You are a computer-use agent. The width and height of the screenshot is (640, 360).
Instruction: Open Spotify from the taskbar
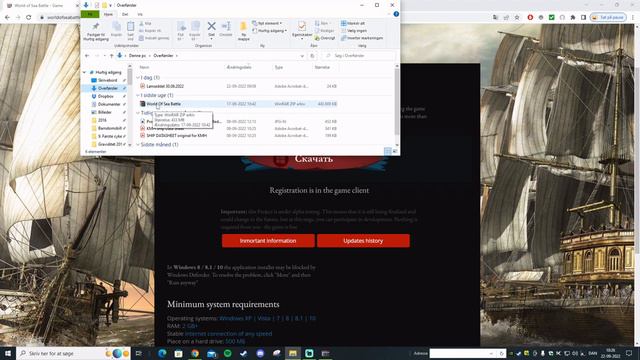click(x=227, y=353)
